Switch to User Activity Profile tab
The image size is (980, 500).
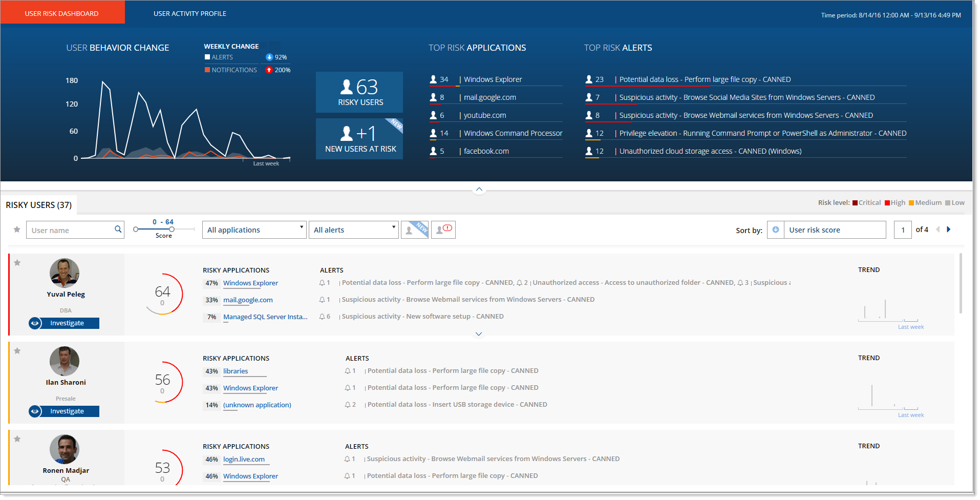(190, 14)
